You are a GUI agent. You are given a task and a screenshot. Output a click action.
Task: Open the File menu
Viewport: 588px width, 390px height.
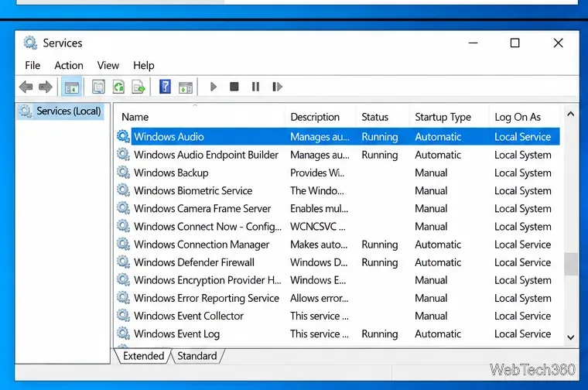pyautogui.click(x=32, y=65)
